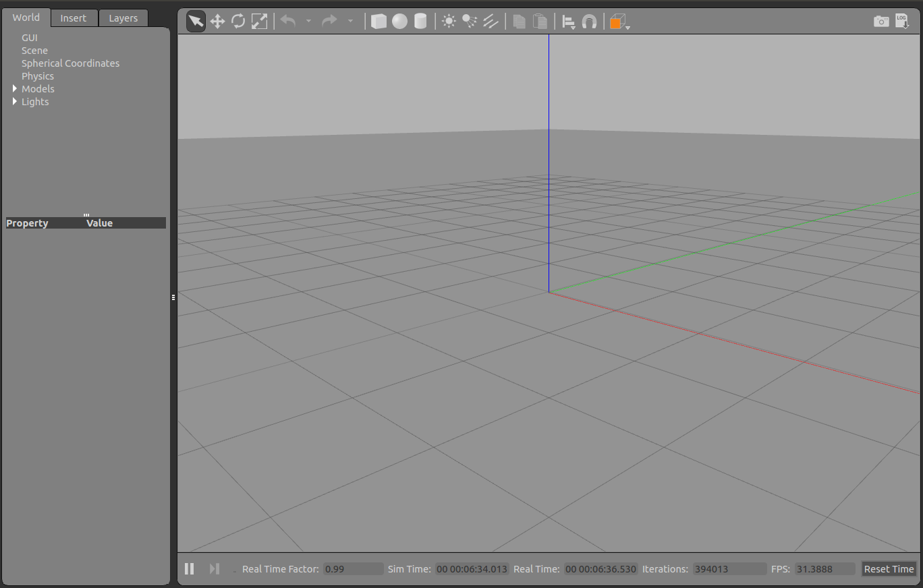Viewport: 923px width, 588px height.
Task: Click the property panel divider handle
Action: tap(86, 214)
